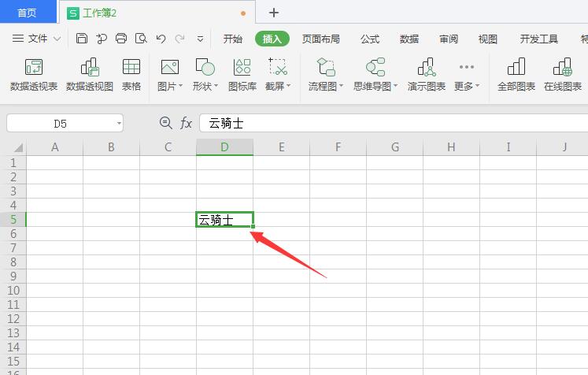Expand the Flowchart (流程图) dropdown arrow
588x375 pixels.
tap(342, 86)
